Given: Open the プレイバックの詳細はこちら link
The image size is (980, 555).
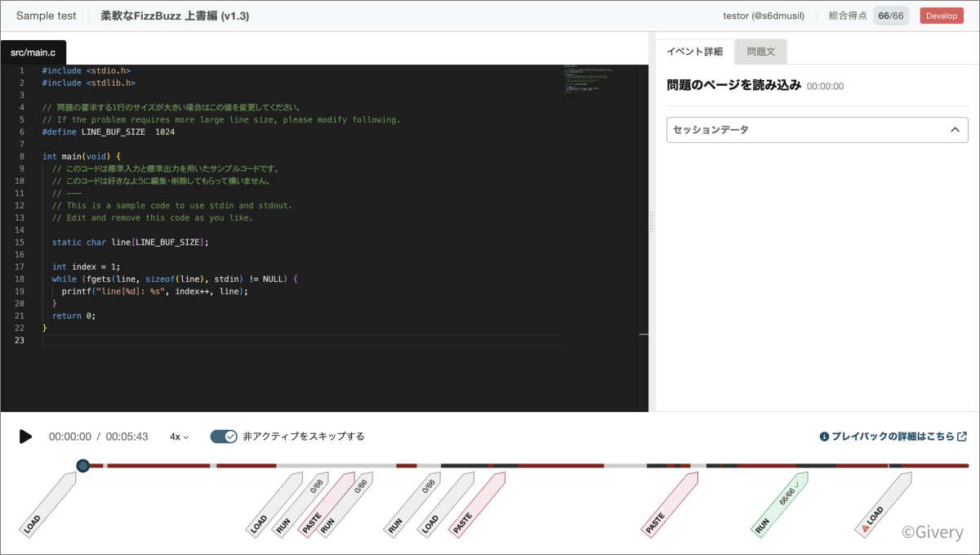Looking at the screenshot, I should 890,436.
